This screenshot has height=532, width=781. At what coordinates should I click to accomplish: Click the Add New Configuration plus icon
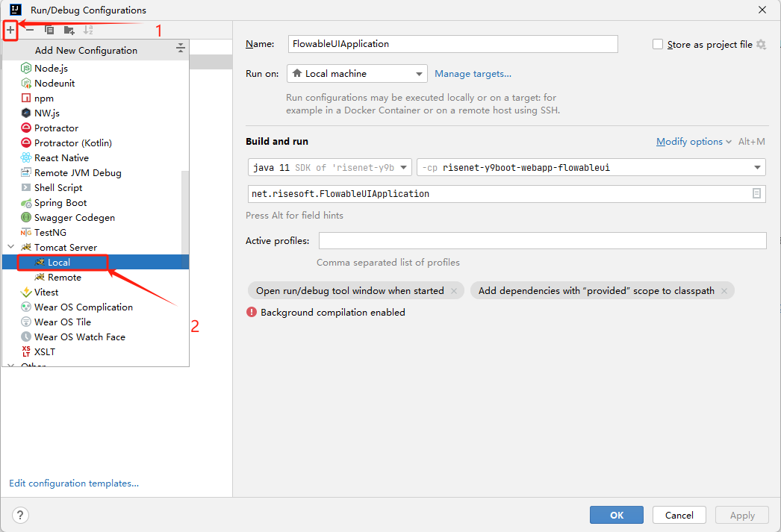[x=10, y=30]
